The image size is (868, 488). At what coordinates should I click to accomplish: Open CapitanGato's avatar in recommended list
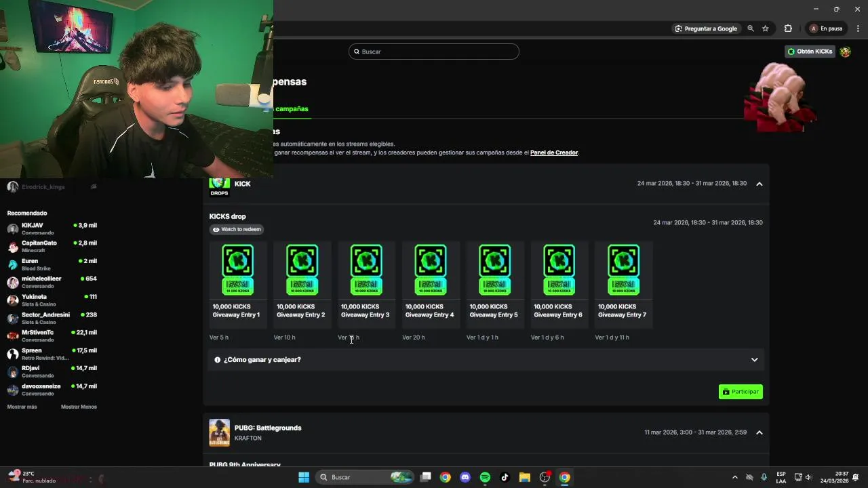(13, 246)
